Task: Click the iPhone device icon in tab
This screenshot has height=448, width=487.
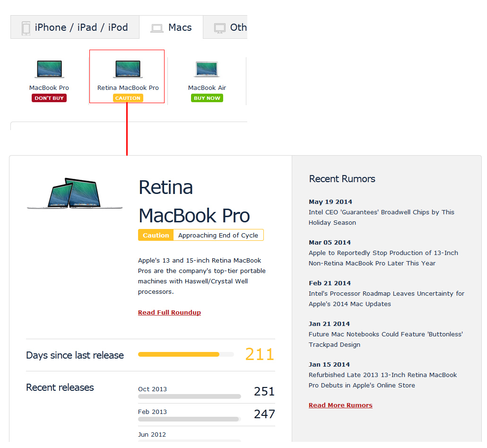Action: coord(26,28)
